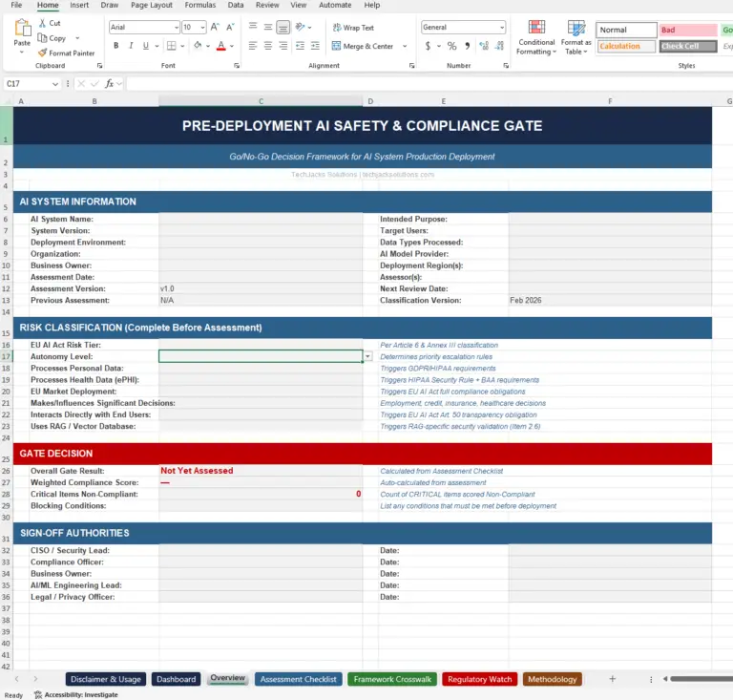Apply the Bad cell style swatch

tap(685, 31)
